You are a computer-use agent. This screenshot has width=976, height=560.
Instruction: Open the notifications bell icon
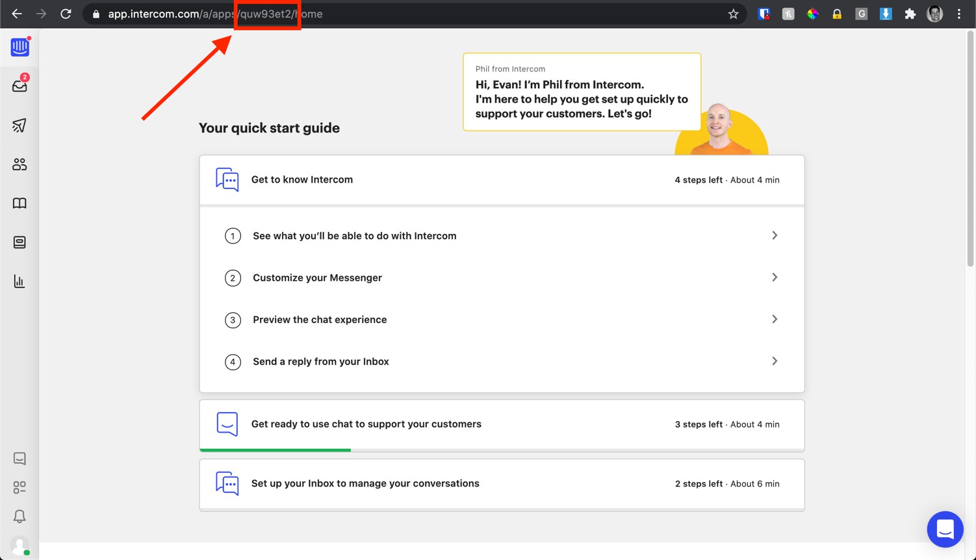(x=19, y=516)
